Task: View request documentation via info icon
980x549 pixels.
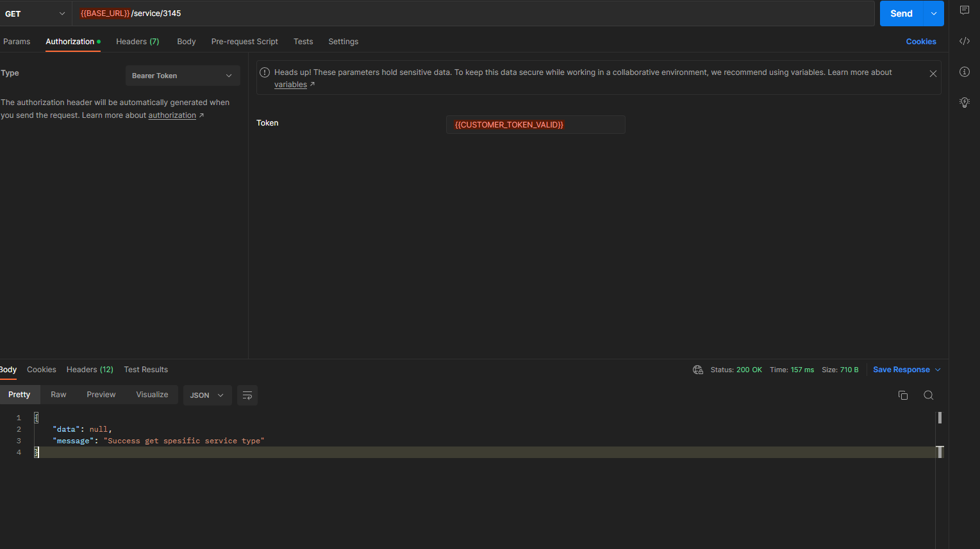Action: coord(965,72)
